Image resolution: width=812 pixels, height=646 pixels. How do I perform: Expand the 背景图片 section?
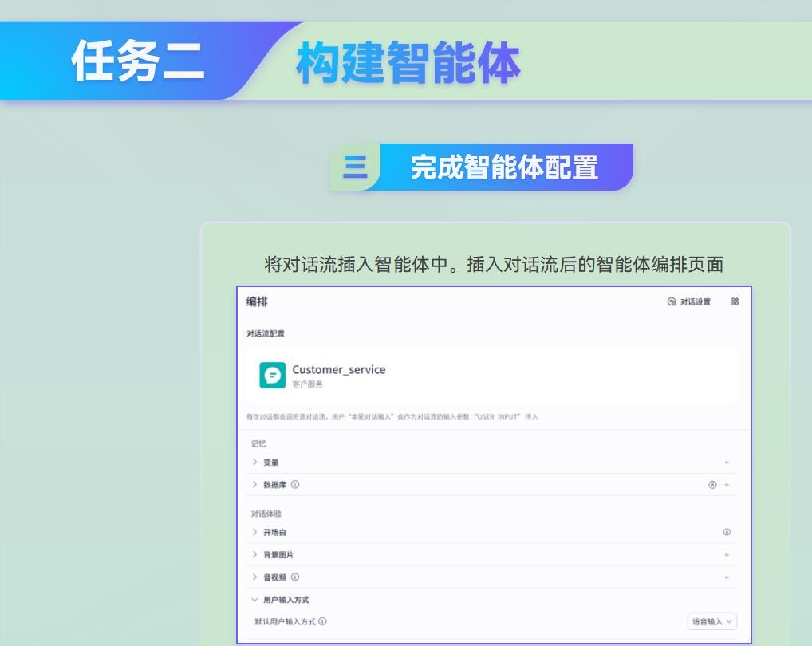point(254,554)
